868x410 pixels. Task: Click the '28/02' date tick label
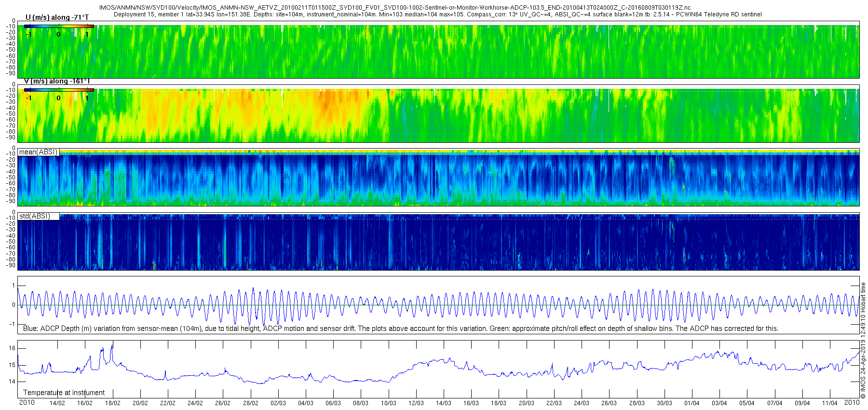[x=251, y=403]
